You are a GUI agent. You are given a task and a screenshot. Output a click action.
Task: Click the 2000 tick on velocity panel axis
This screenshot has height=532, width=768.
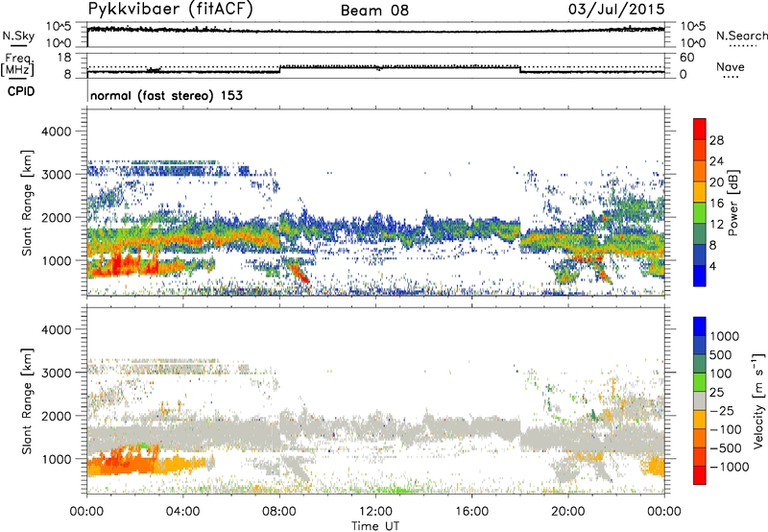tap(56, 416)
